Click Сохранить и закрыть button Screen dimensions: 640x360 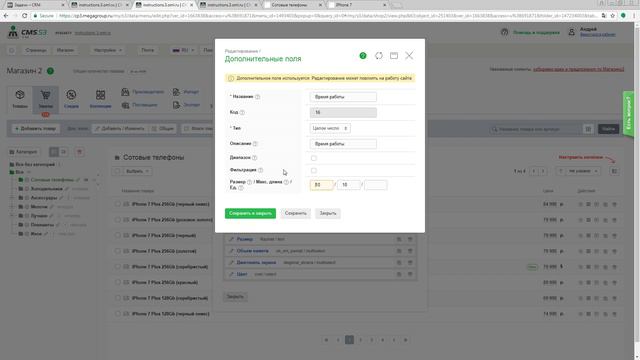250,213
